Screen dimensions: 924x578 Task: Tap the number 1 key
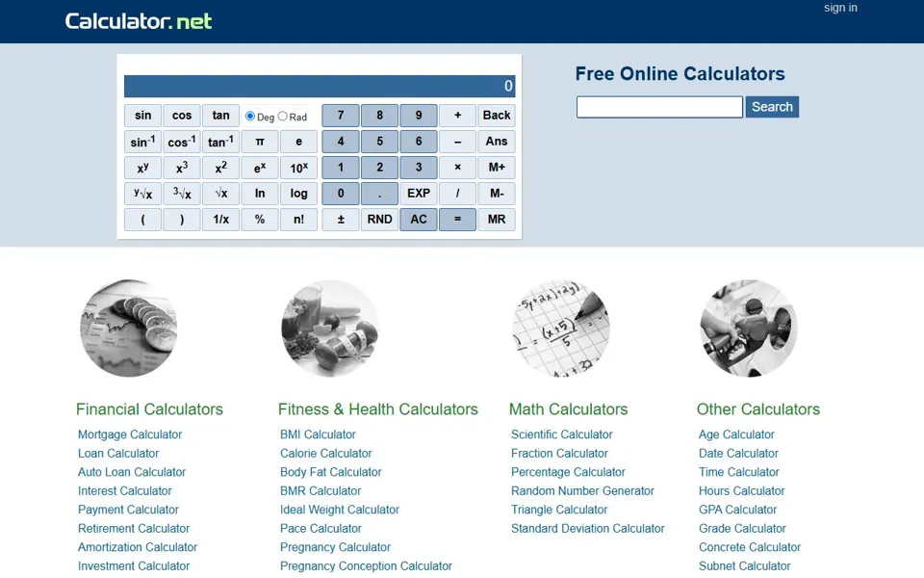coord(341,168)
